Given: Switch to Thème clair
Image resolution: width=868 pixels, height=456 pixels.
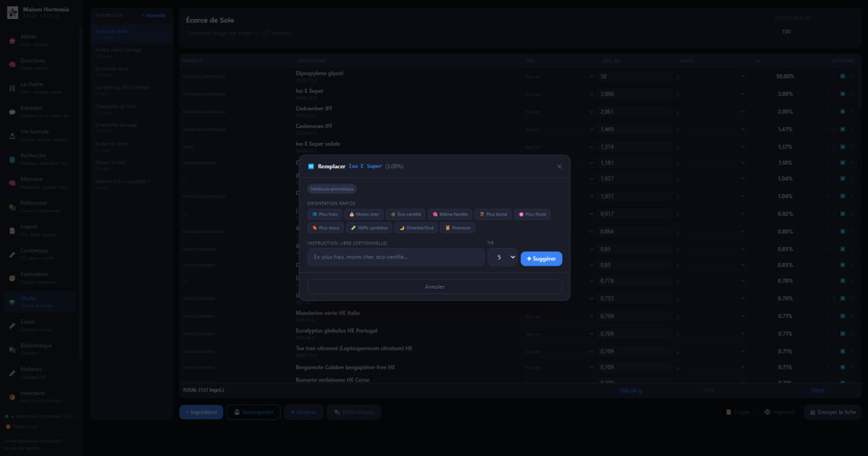Looking at the screenshot, I should 20,427.
